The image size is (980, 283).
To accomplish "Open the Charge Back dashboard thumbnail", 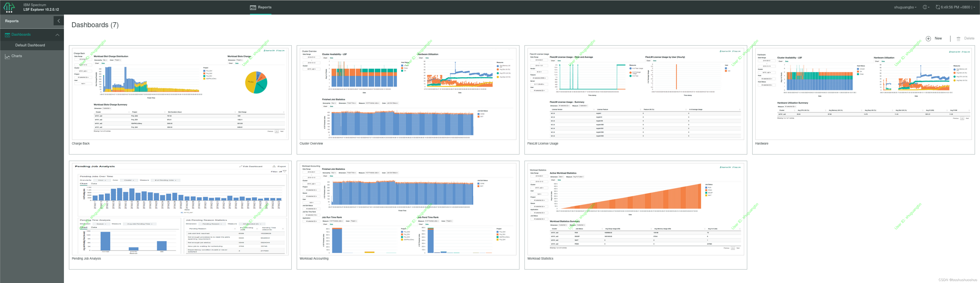I will click(180, 93).
